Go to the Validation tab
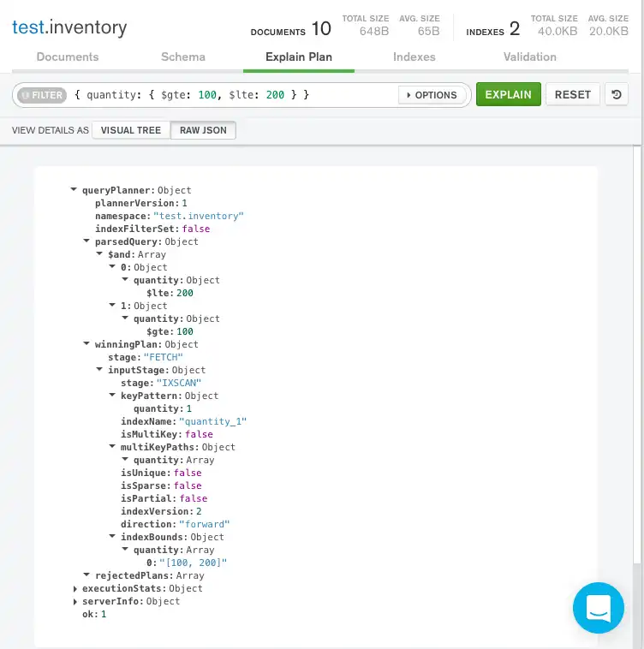 click(x=529, y=57)
